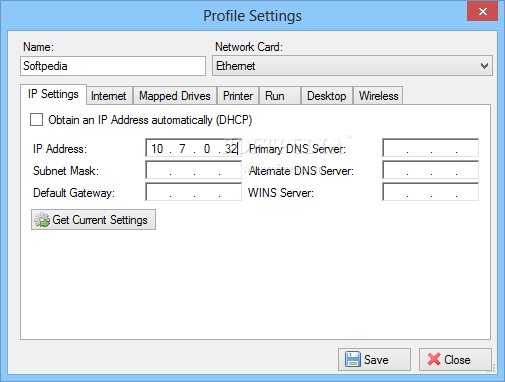
Task: Click the floppy disk Save icon
Action: click(353, 360)
